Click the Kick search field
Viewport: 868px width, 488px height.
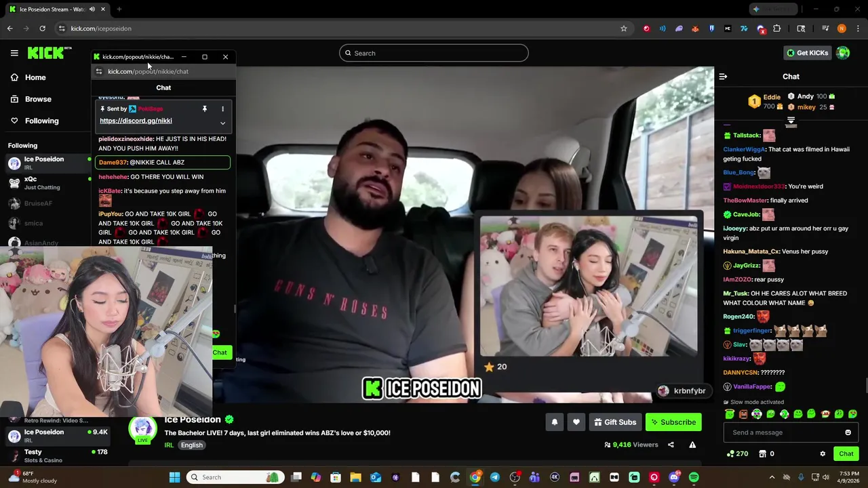[x=434, y=53]
